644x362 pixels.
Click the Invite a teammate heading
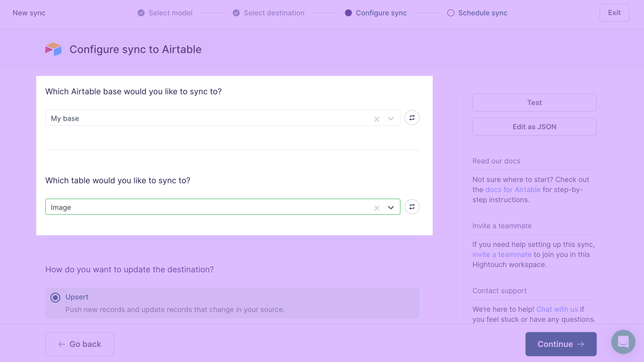tap(502, 226)
